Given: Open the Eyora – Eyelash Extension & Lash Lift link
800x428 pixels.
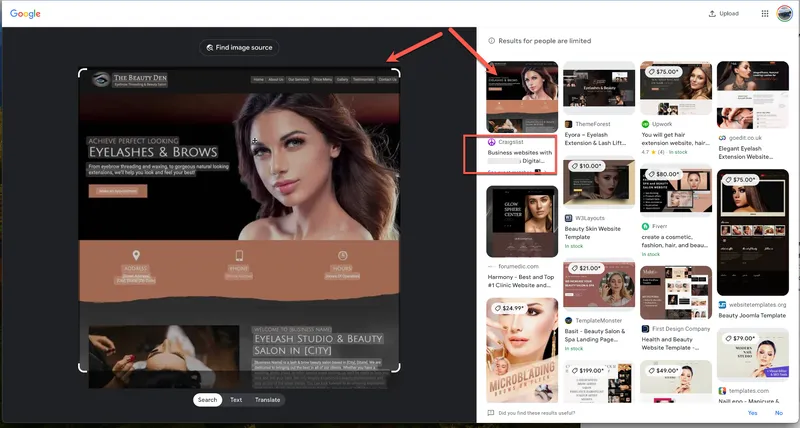Looking at the screenshot, I should click(595, 139).
